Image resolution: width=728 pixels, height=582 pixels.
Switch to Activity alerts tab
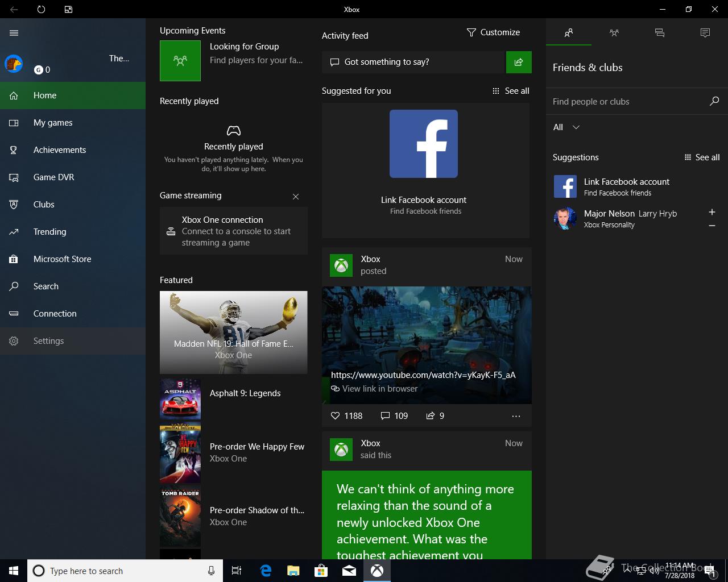(x=705, y=33)
